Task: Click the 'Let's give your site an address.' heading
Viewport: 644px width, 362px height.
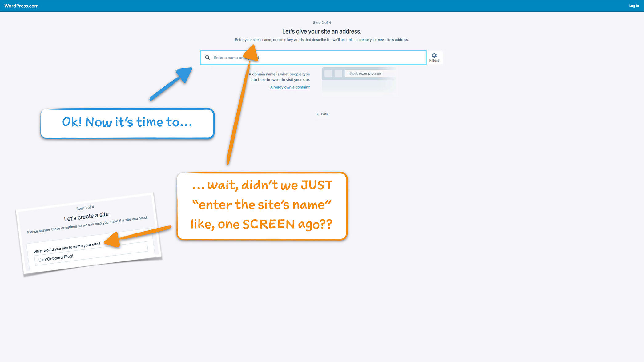Action: pos(322,31)
